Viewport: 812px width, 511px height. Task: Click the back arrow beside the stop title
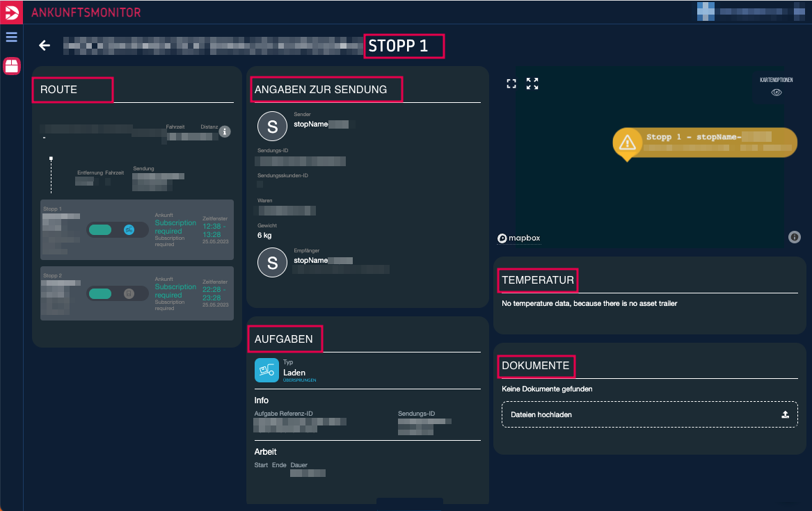coord(45,46)
